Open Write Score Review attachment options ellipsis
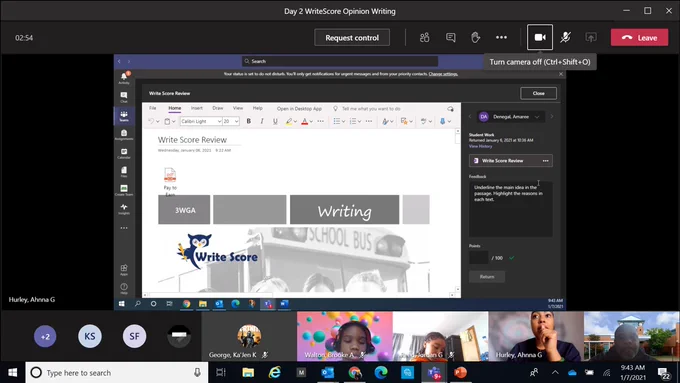This screenshot has width=680, height=383. tap(546, 161)
